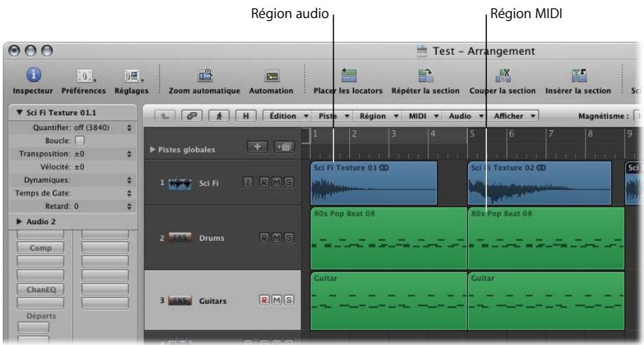Screen dimensions: 644x345
Task: Disable record on Guitars track
Action: [x=264, y=300]
